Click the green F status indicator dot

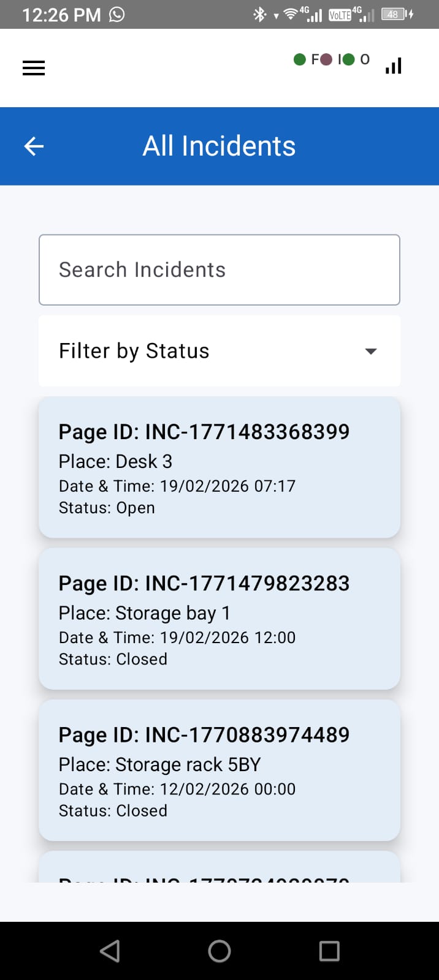pos(300,59)
